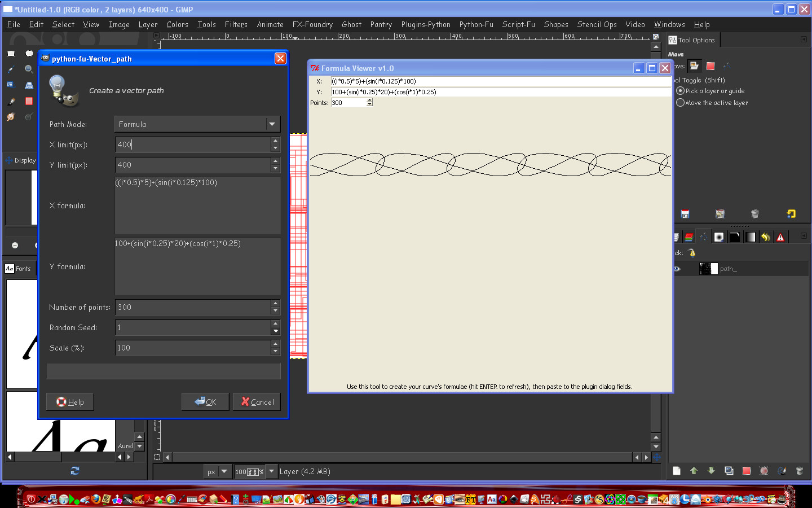
Task: Open Help for the Vector_path plugin
Action: (70, 401)
